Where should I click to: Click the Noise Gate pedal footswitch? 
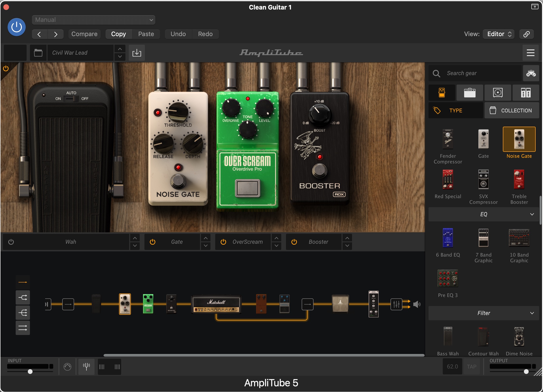[x=178, y=181]
